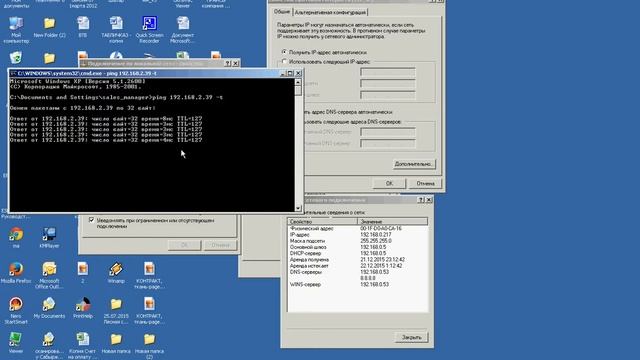Select Использовать следующий IP-адрес radio option
The height and width of the screenshot is (360, 640).
point(284,62)
